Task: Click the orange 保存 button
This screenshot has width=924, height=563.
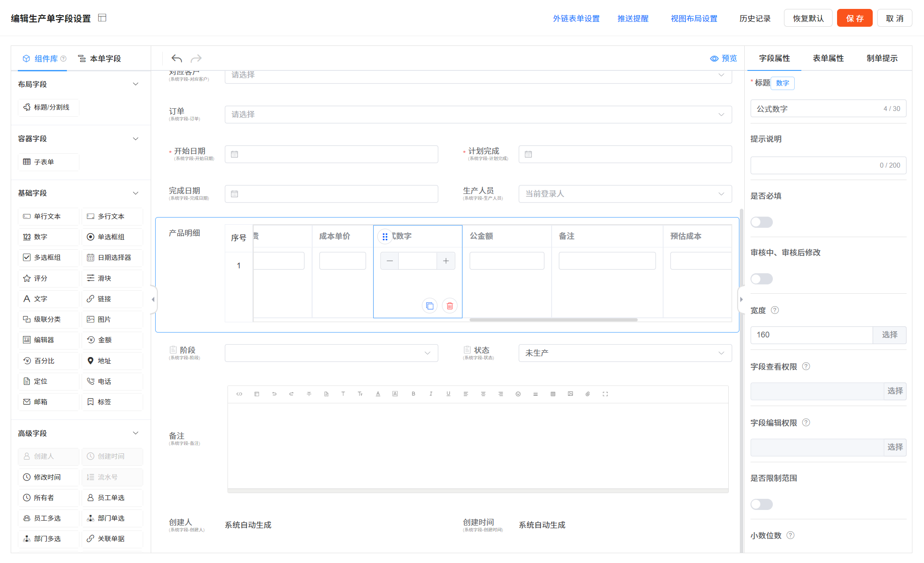Action: pyautogui.click(x=854, y=18)
